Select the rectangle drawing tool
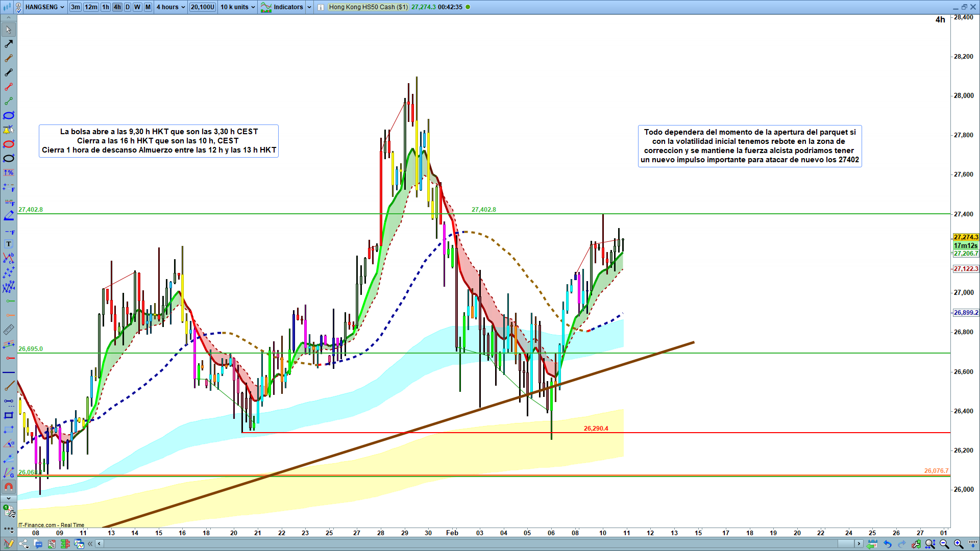 click(9, 415)
